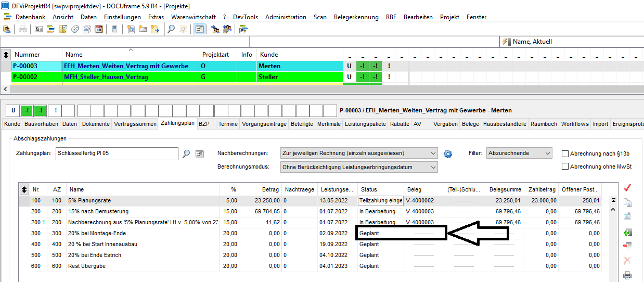Image resolution: width=644 pixels, height=282 pixels.
Task: Open the Datenbank menu
Action: click(x=30, y=17)
